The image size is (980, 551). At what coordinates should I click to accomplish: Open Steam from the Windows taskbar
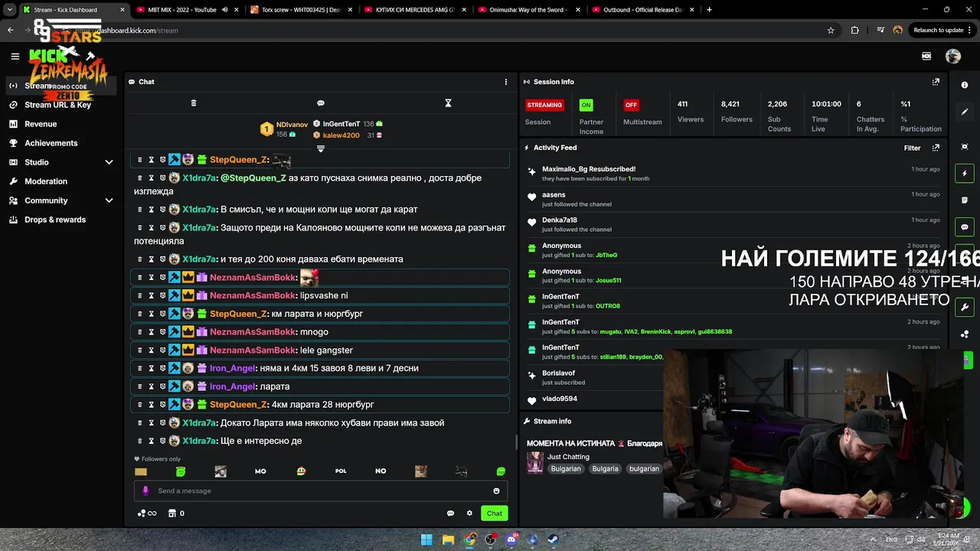point(554,540)
